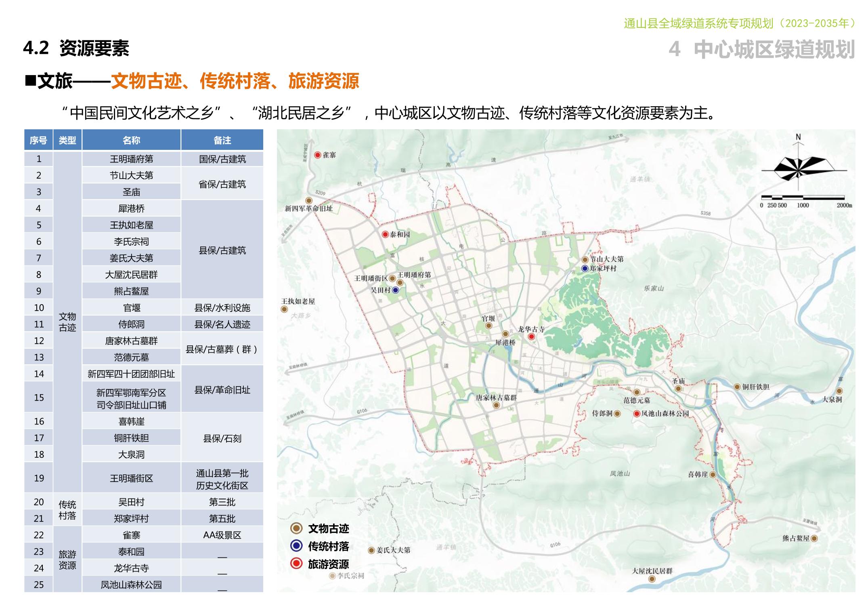
Task: Select table cell 第五批
Action: (x=222, y=518)
